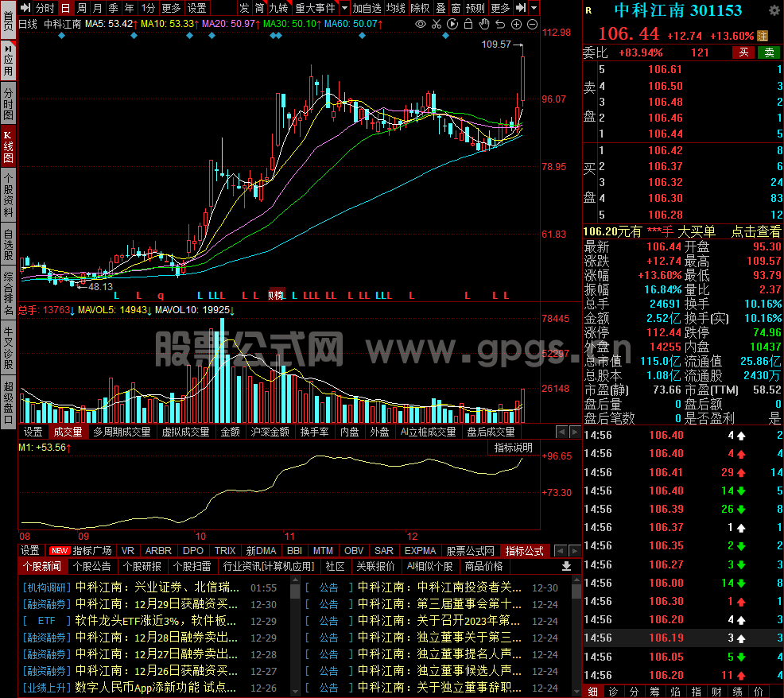This screenshot has height=698, width=784.
Task: Select the OBV indicator tab
Action: pos(354,550)
